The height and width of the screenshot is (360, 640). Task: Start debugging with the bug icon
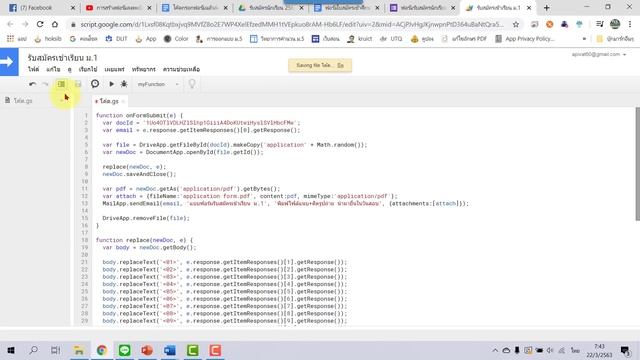click(124, 84)
